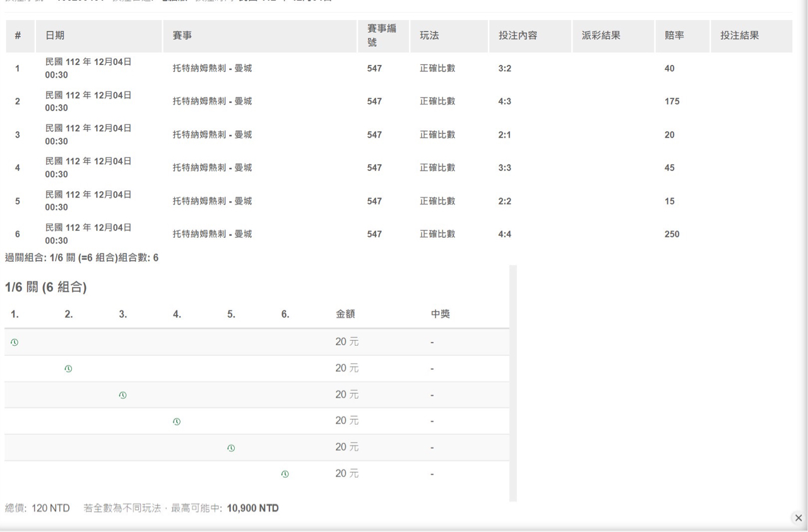Click the pending clock icon under column 5
This screenshot has height=532, width=808.
pyautogui.click(x=231, y=448)
